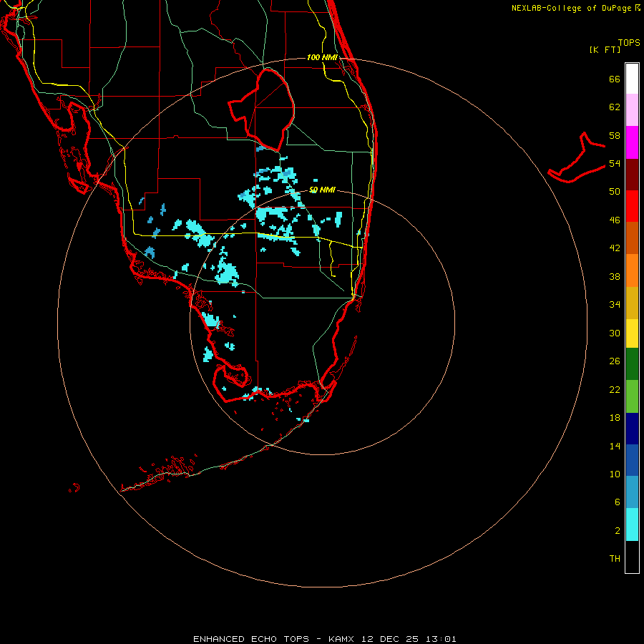Click the TH label on the scale
The height and width of the screenshot is (644, 644).
coord(615,559)
